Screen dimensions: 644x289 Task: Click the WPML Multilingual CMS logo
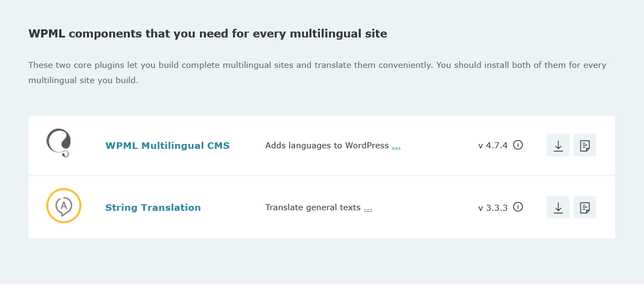(x=59, y=143)
